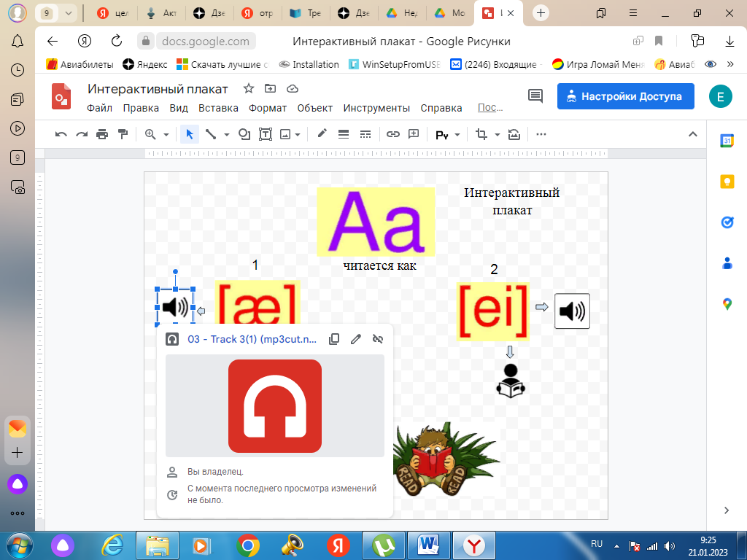Open the Вставка menu

[x=218, y=108]
